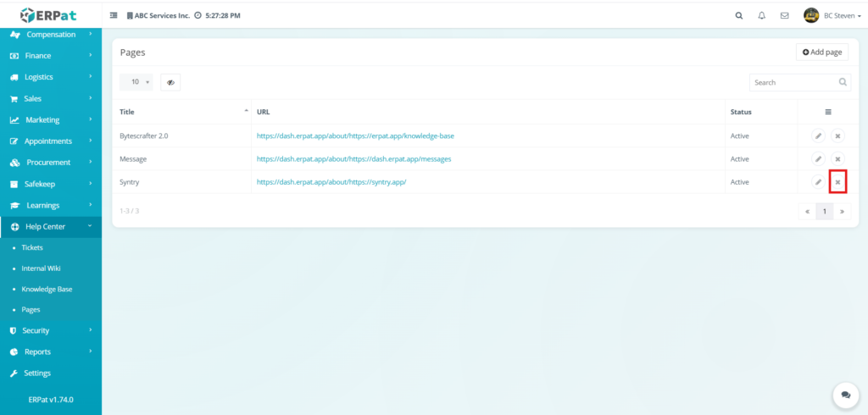Image resolution: width=868 pixels, height=415 pixels.
Task: Open the mail envelope icon in header
Action: pos(784,15)
